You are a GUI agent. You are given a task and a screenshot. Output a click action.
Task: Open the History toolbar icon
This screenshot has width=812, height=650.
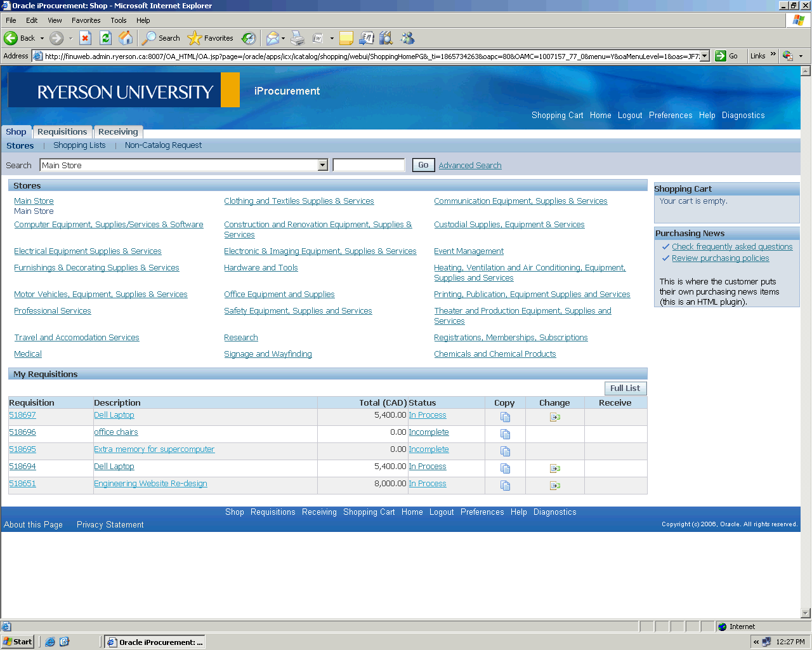click(249, 38)
